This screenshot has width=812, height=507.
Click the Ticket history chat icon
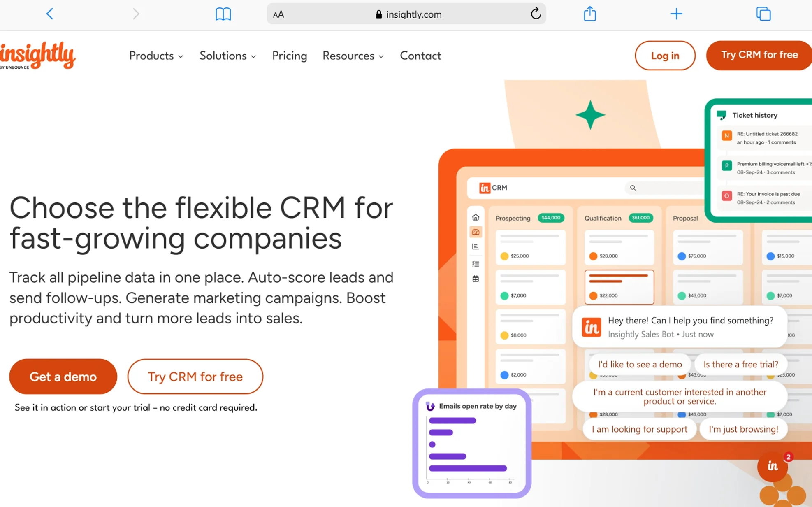[x=722, y=116]
